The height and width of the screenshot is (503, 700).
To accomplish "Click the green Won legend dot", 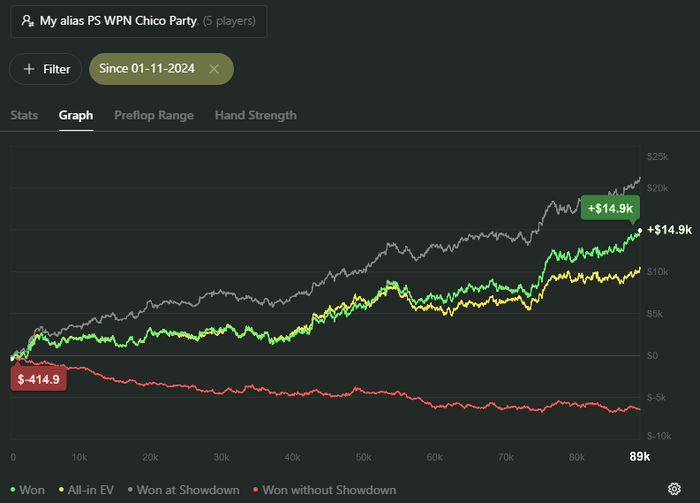I will click(x=11, y=490).
